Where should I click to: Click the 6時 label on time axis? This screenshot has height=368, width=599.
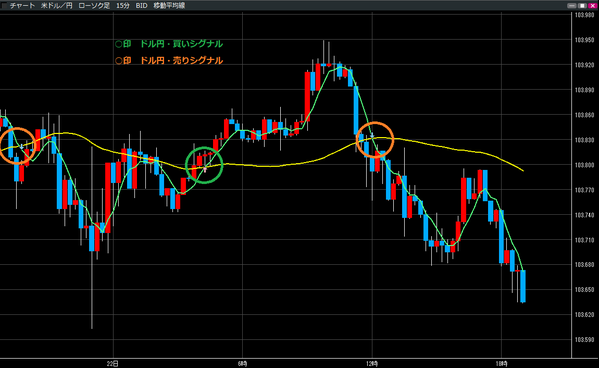pos(242,363)
